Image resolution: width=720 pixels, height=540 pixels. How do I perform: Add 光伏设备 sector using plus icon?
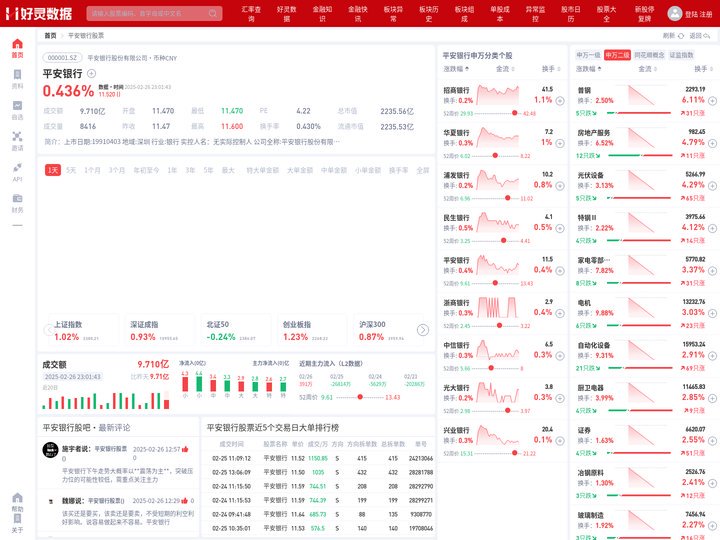click(712, 186)
